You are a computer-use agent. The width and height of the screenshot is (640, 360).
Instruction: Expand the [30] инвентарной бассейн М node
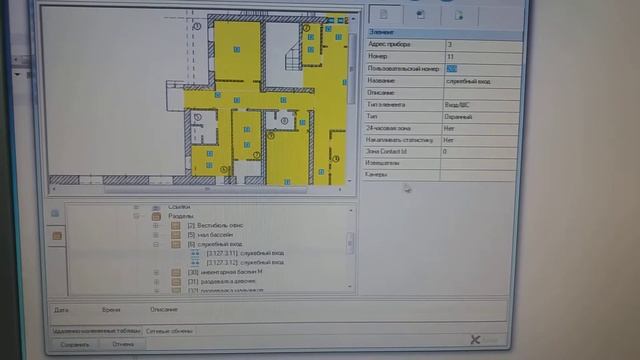tap(156, 272)
